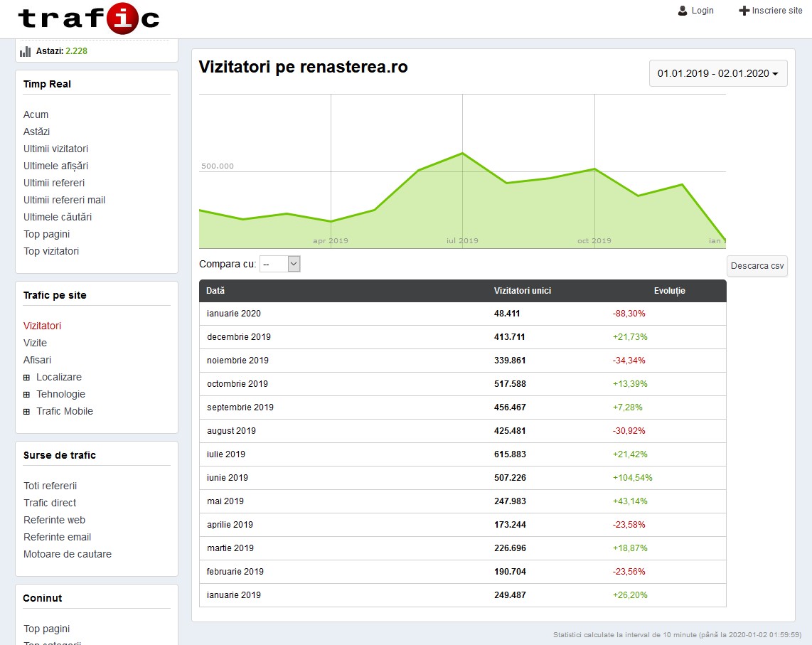Expand the Localizare tree item
Image resolution: width=812 pixels, height=645 pixels.
tap(27, 378)
